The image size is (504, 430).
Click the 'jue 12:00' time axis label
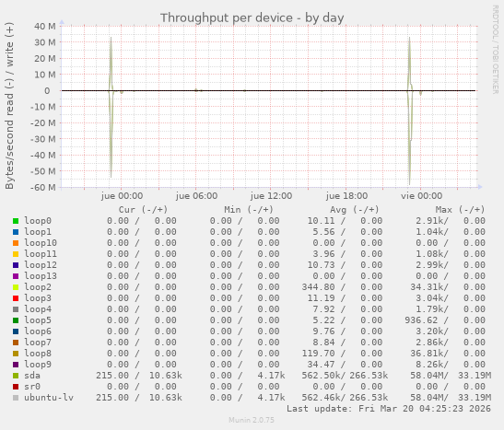(x=271, y=196)
